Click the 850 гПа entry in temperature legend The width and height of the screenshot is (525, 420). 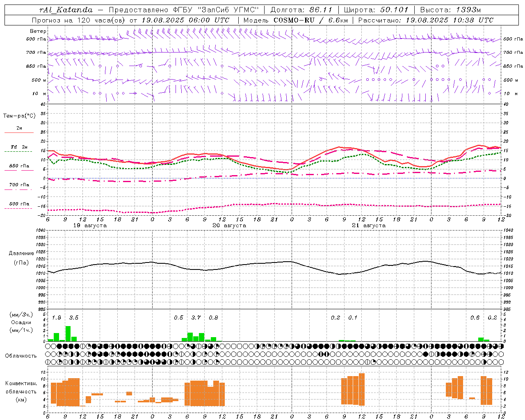pos(19,166)
